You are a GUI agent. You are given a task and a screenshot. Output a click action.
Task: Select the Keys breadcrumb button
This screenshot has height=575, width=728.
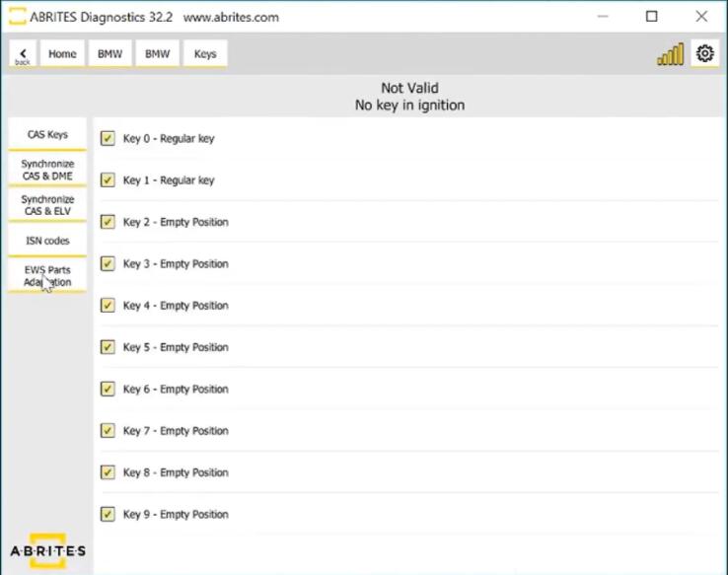click(205, 54)
